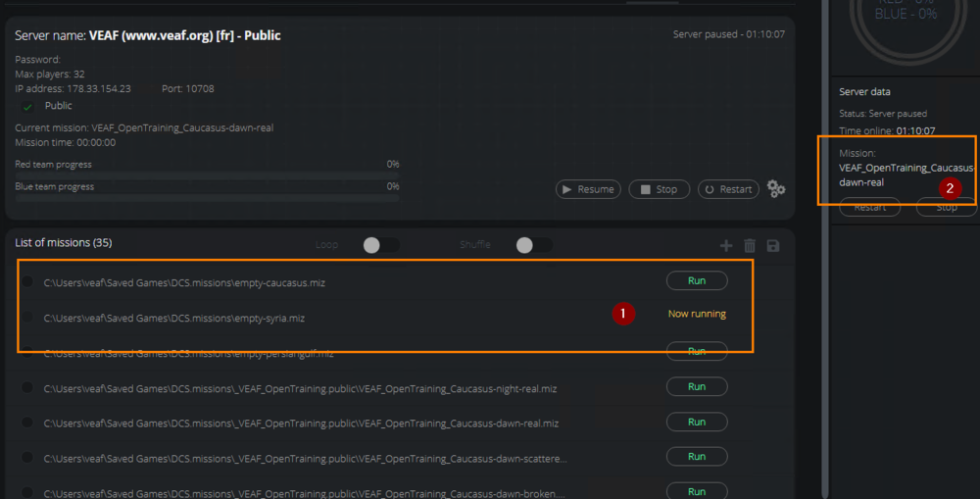Delete selected mission using the trash icon

(x=750, y=245)
